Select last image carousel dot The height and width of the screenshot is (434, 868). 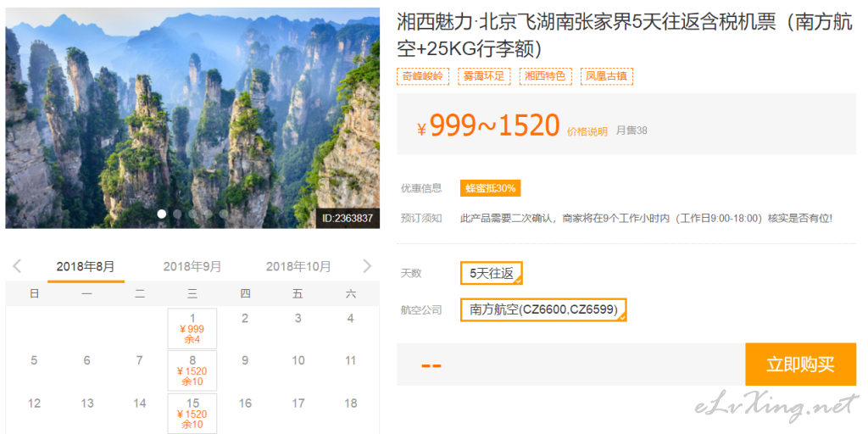[x=224, y=214]
